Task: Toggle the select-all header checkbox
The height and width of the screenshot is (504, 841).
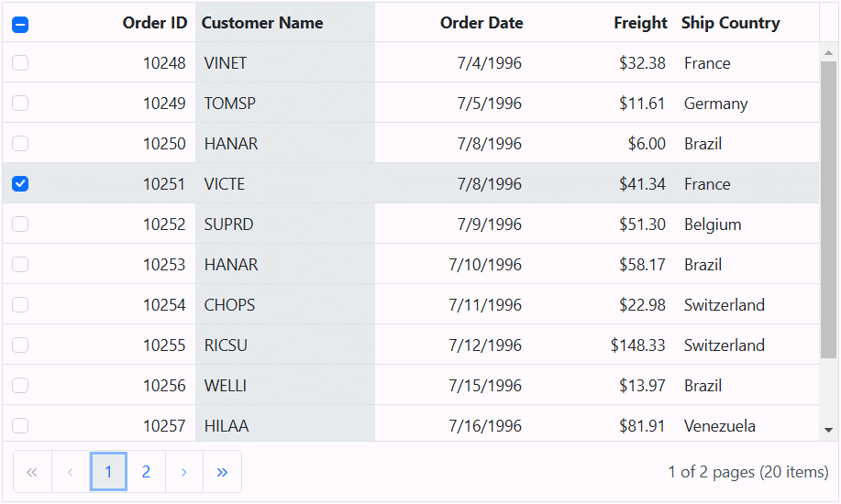Action: pyautogui.click(x=20, y=25)
